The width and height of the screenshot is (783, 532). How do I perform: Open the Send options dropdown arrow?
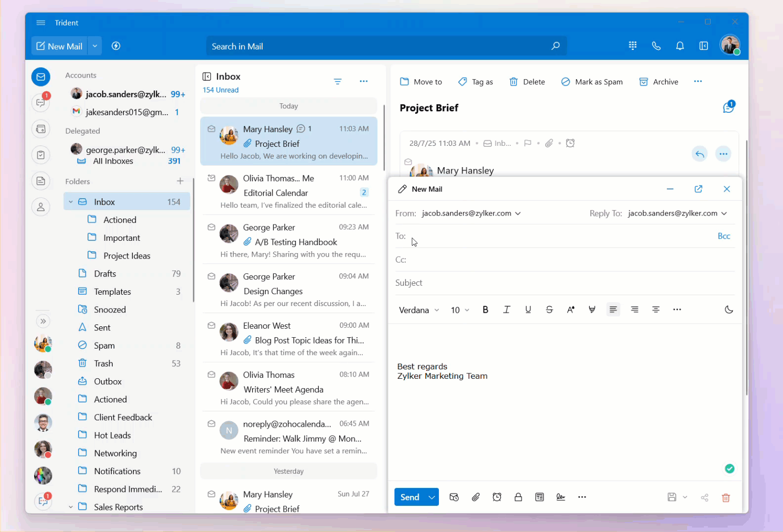pyautogui.click(x=432, y=497)
